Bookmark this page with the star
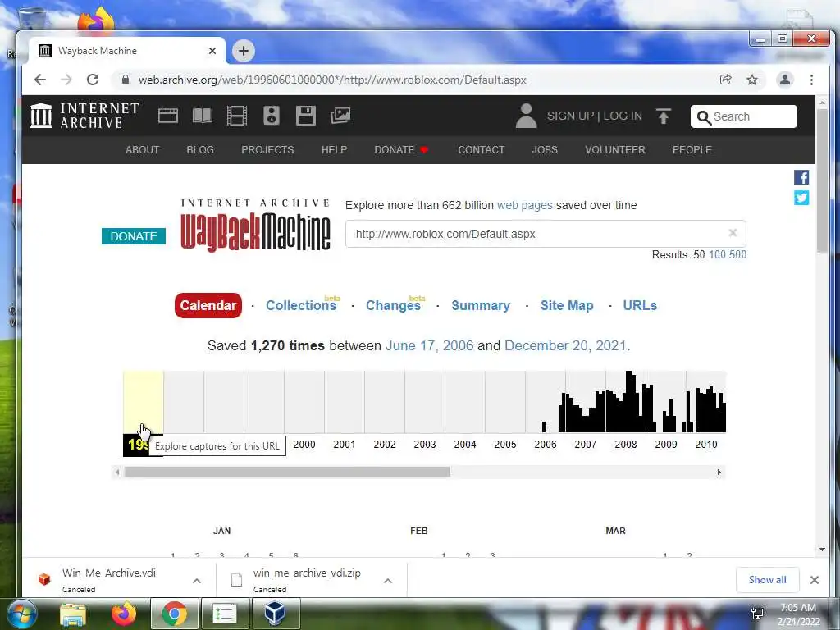The image size is (840, 630). [752, 80]
